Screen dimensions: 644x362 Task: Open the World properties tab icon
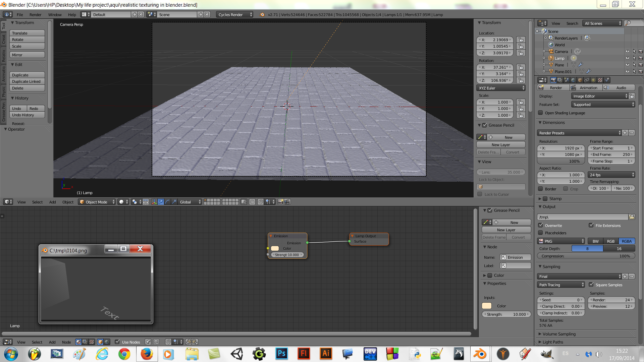573,80
